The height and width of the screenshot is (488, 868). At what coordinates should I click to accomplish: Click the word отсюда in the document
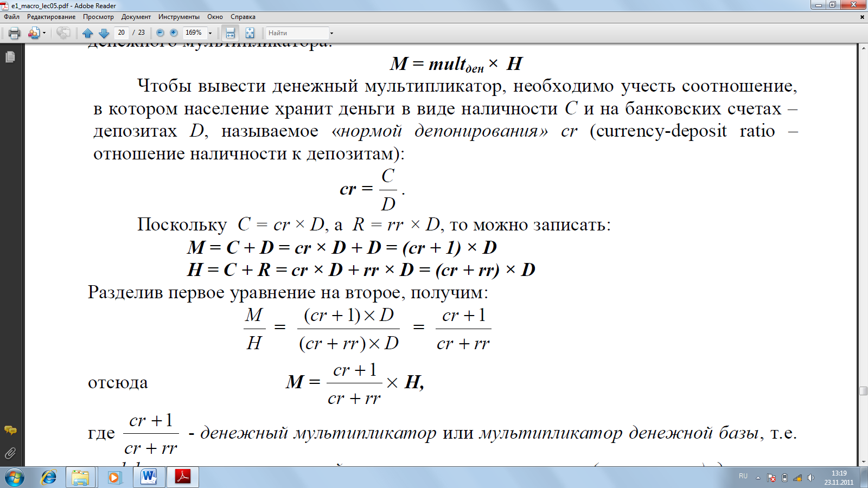[x=118, y=383]
